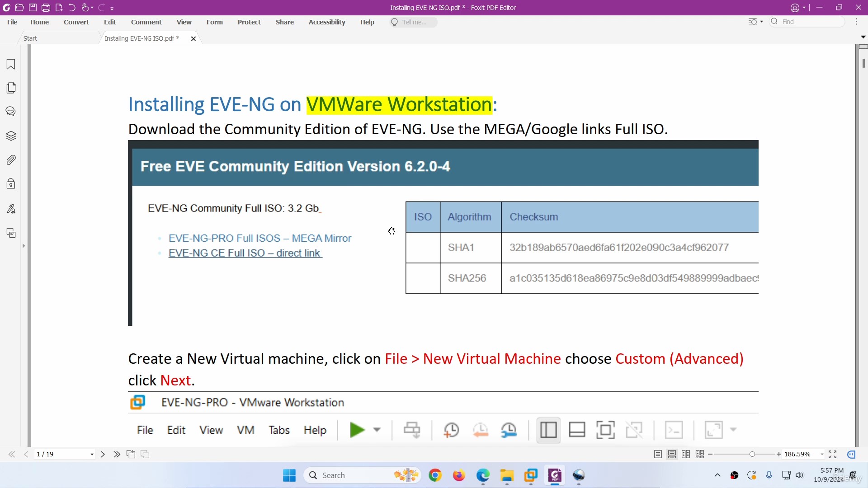Go to the first page
Image resolution: width=868 pixels, height=488 pixels.
click(12, 454)
